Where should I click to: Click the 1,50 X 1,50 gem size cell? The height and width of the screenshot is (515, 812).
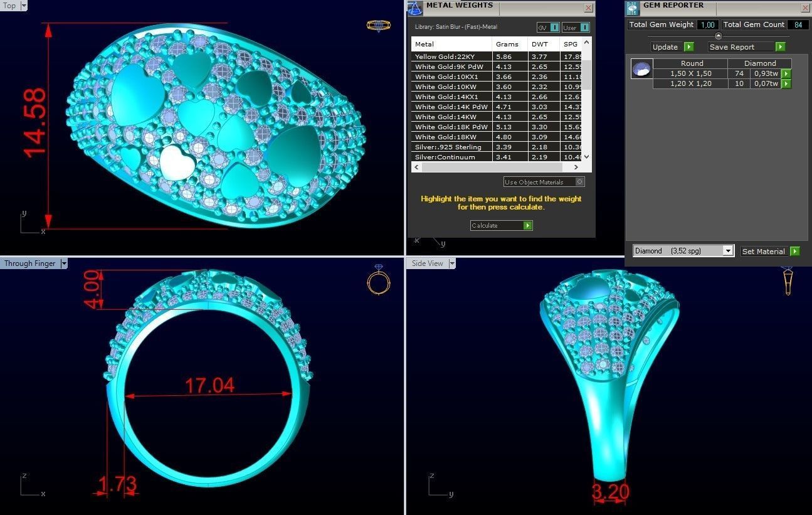[x=690, y=74]
